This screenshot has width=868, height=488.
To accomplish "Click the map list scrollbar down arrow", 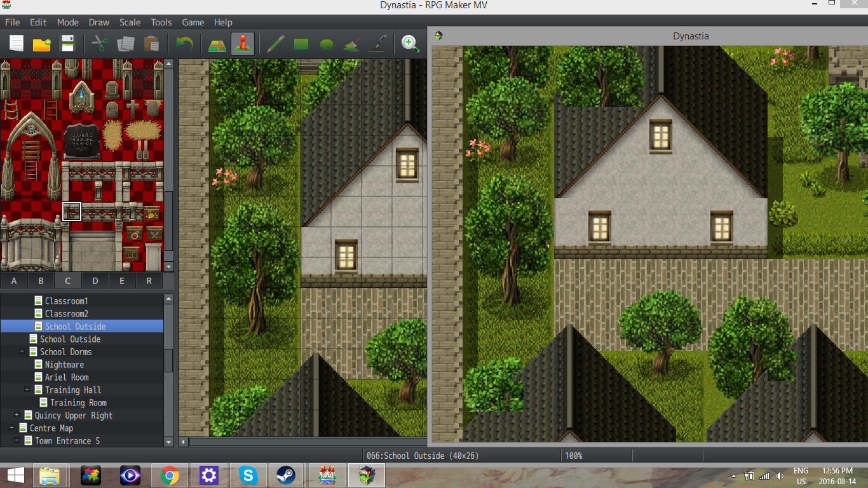I will (x=169, y=442).
